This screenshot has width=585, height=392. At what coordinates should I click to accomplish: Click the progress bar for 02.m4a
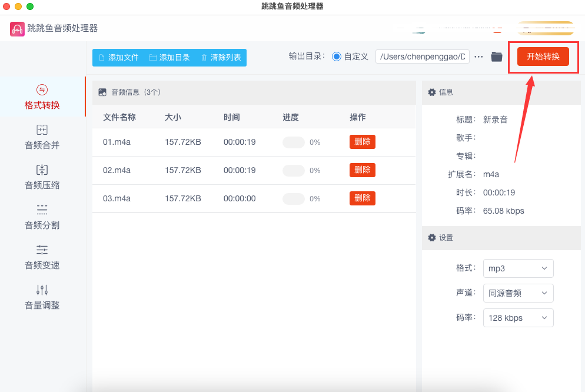294,171
